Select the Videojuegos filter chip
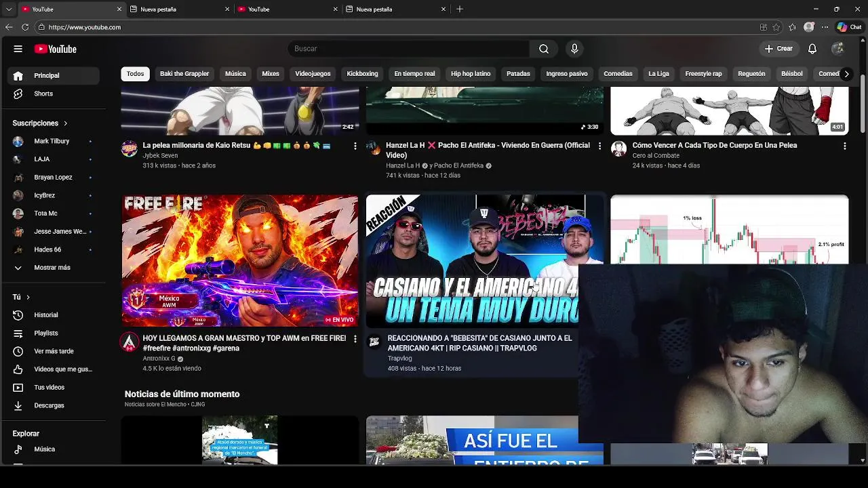Viewport: 868px width, 488px height. [x=313, y=74]
